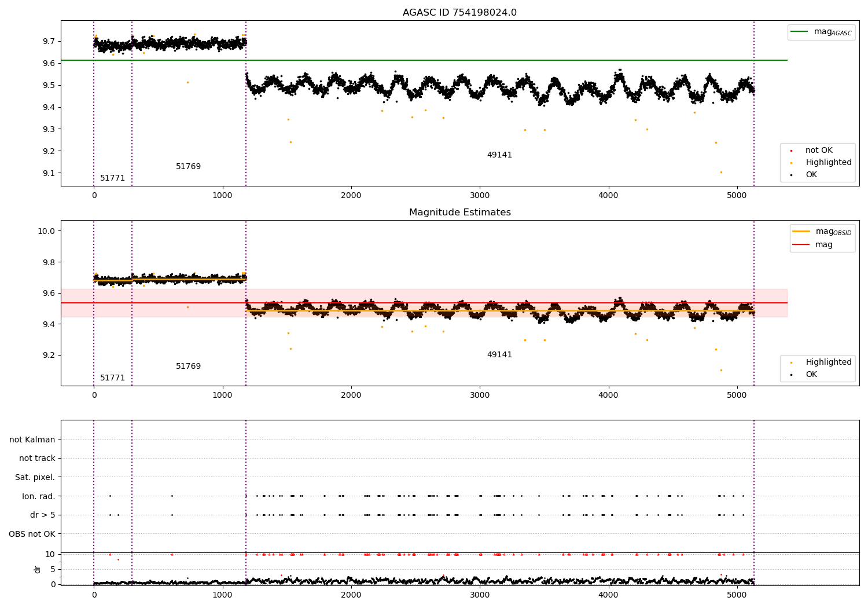Click the '9.8' y-tick in Magnitude Estimates plot

point(49,262)
